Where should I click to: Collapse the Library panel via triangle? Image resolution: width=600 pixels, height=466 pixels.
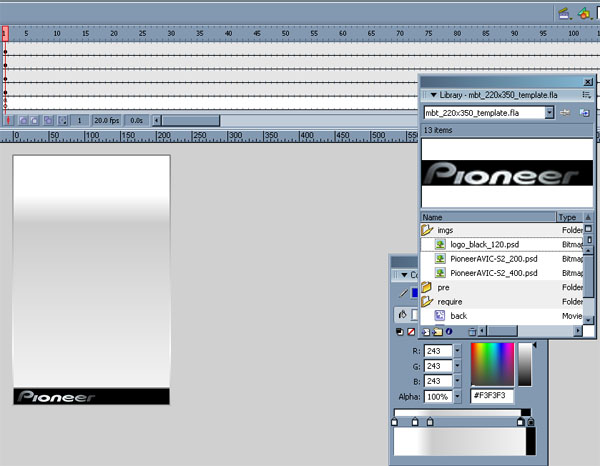(x=434, y=95)
